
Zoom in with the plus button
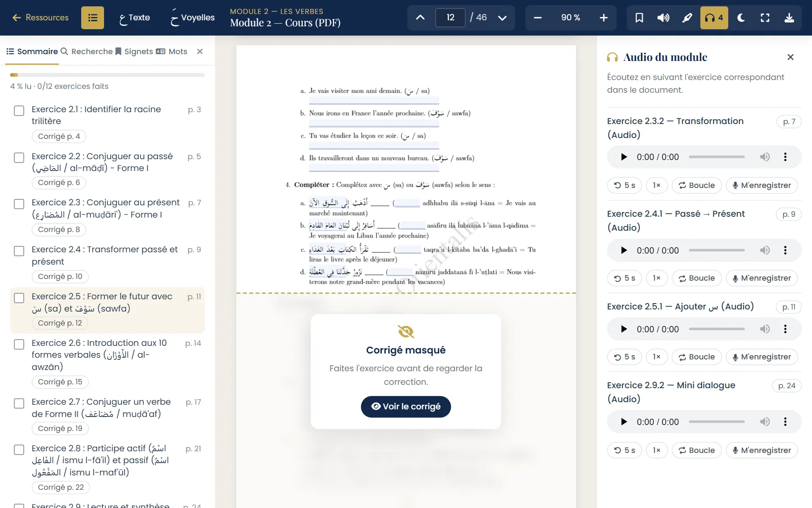click(604, 18)
